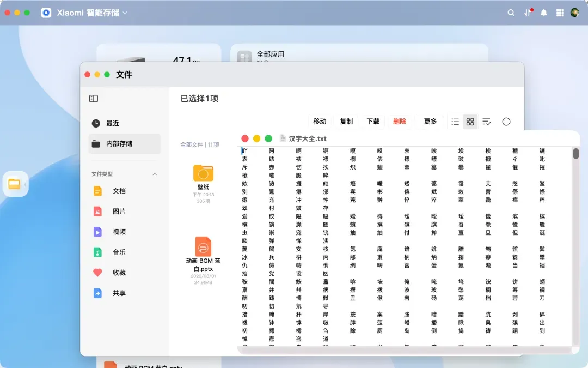Open the search icon in top bar
The width and height of the screenshot is (588, 368).
(x=511, y=13)
